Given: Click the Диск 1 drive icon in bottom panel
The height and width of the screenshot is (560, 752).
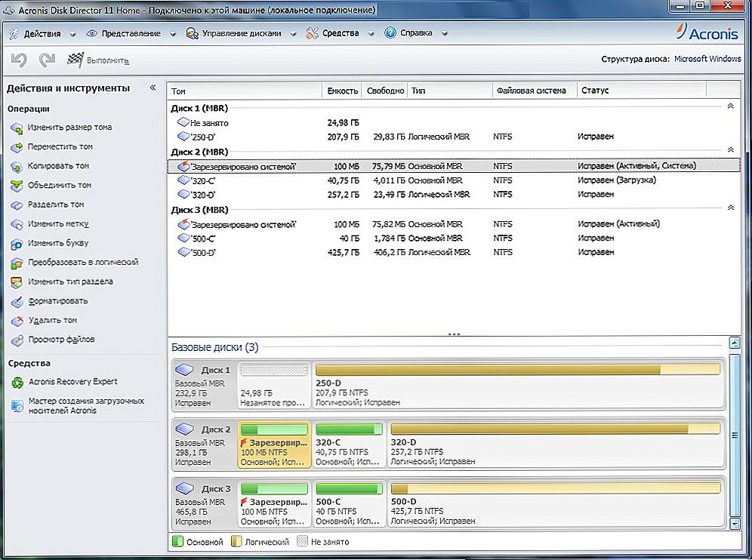Looking at the screenshot, I should pos(184,370).
